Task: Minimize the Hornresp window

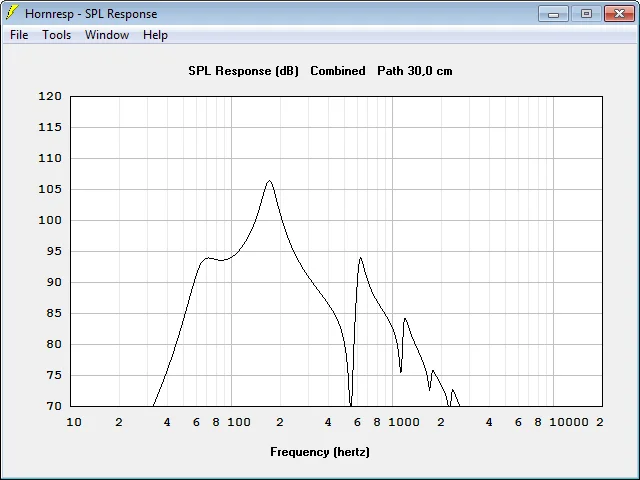Action: tap(553, 14)
